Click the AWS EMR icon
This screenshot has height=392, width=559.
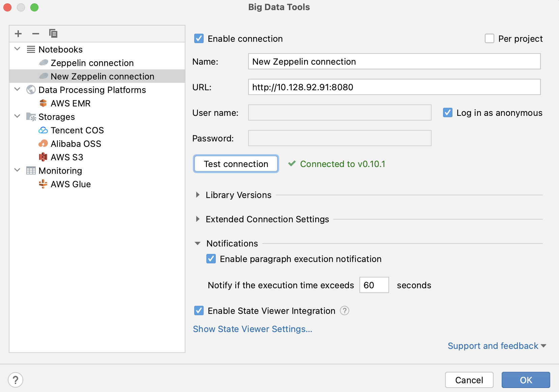click(43, 103)
